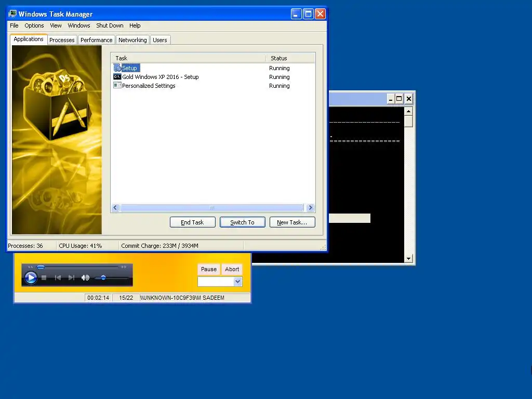Switch to the Applications tab
Viewport: 532px width, 399px height.
[29, 39]
